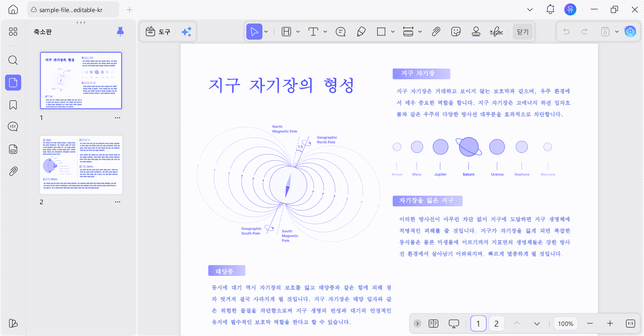This screenshot has height=336, width=644.
Task: Click the Saturn planet label
Action: pos(468,174)
